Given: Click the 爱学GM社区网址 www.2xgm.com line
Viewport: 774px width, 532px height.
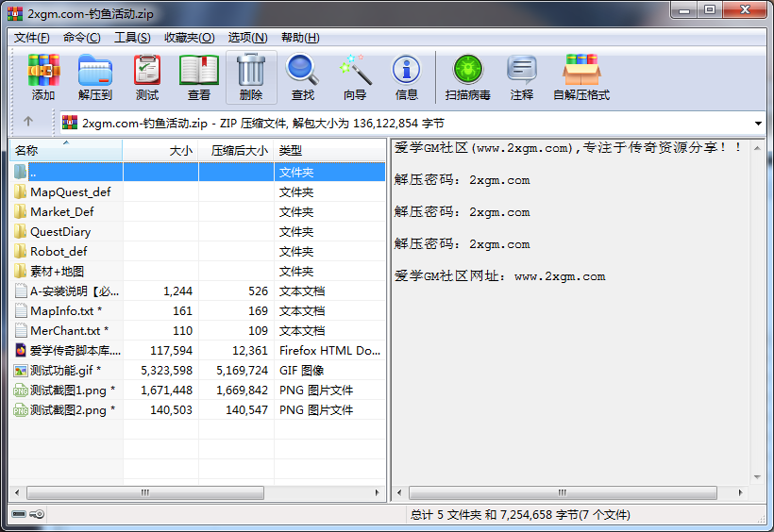Looking at the screenshot, I should pyautogui.click(x=499, y=275).
